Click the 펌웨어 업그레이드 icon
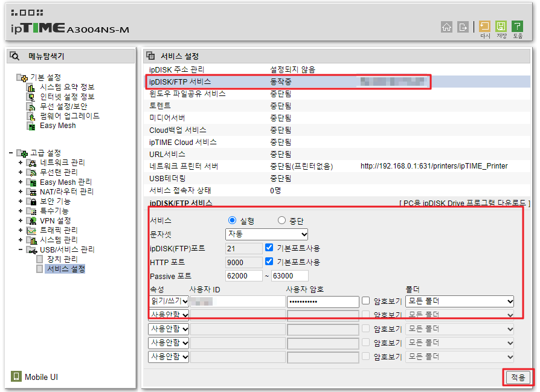The width and height of the screenshot is (540, 392). coord(30,115)
